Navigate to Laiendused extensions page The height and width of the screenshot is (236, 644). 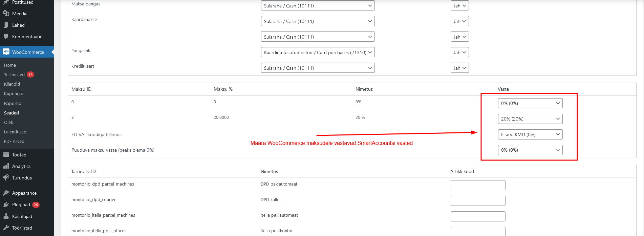click(x=15, y=132)
